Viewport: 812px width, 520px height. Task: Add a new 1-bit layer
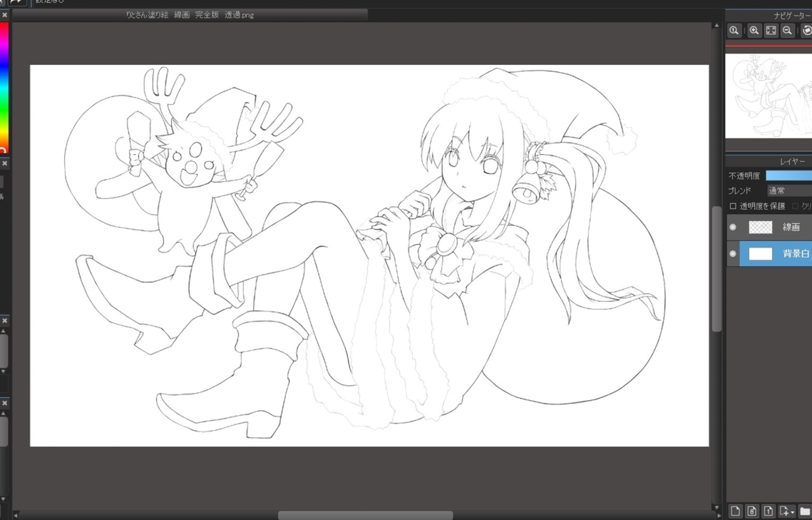pyautogui.click(x=768, y=511)
